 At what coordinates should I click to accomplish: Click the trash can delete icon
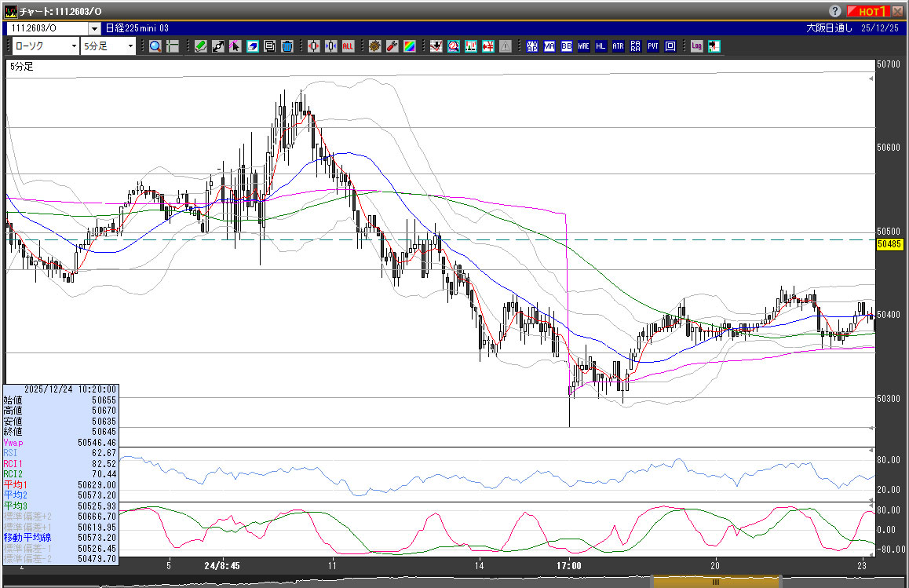(x=287, y=46)
